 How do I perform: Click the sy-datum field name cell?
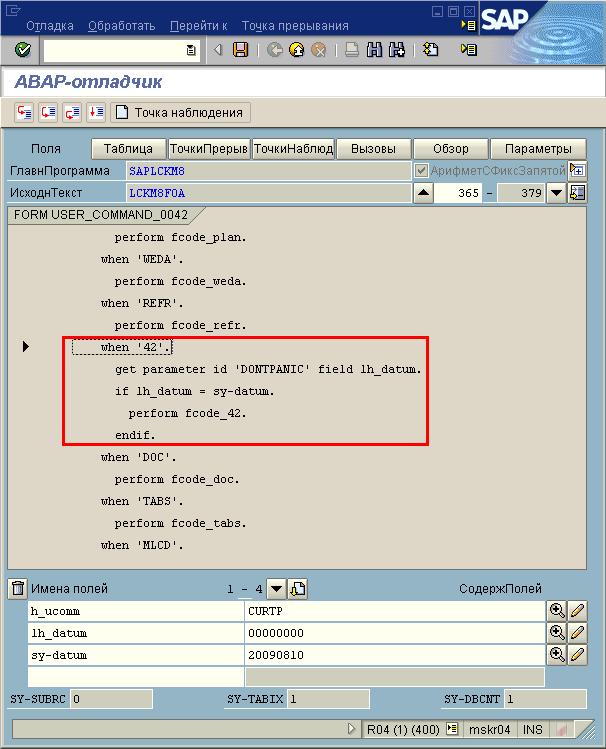136,655
